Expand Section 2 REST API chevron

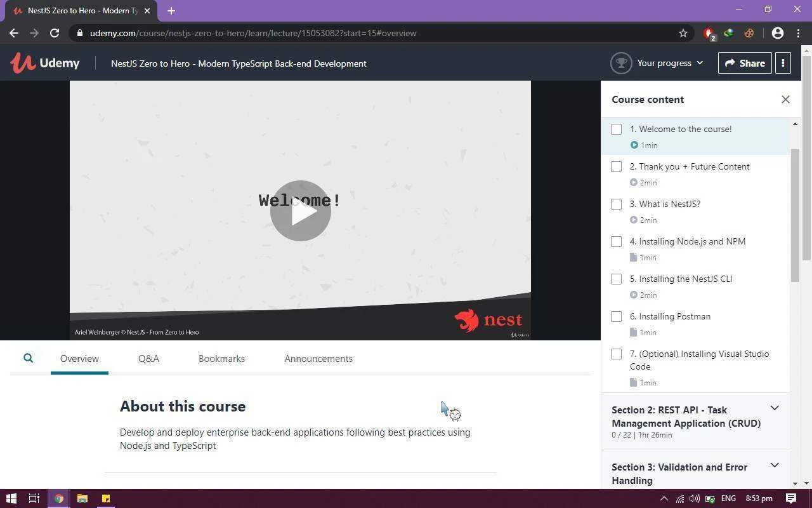point(775,408)
